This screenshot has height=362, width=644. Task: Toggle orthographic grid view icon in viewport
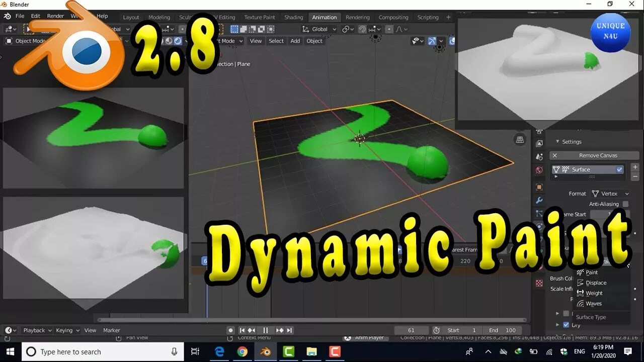coord(520,139)
